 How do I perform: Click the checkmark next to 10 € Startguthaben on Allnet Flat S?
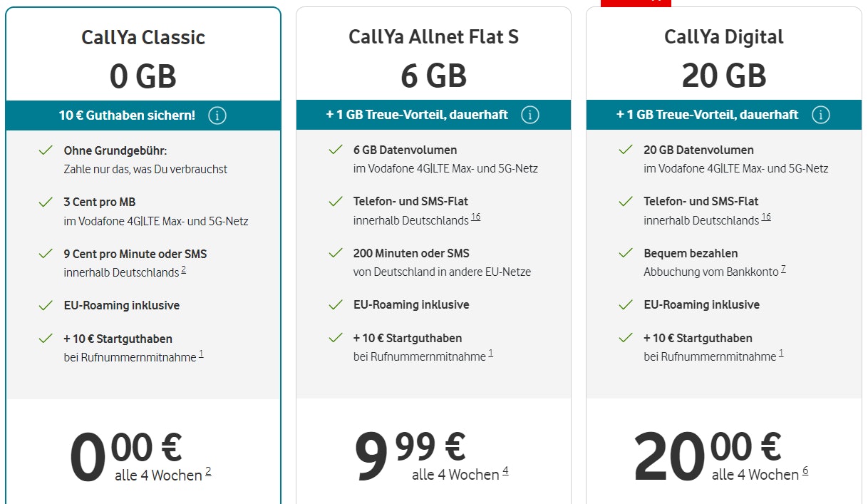pos(335,338)
